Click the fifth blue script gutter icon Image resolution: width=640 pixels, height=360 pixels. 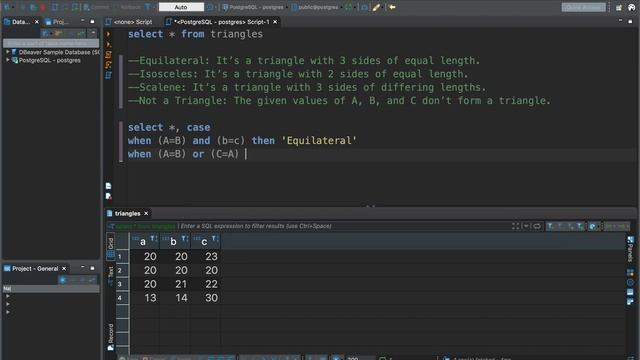tap(109, 75)
